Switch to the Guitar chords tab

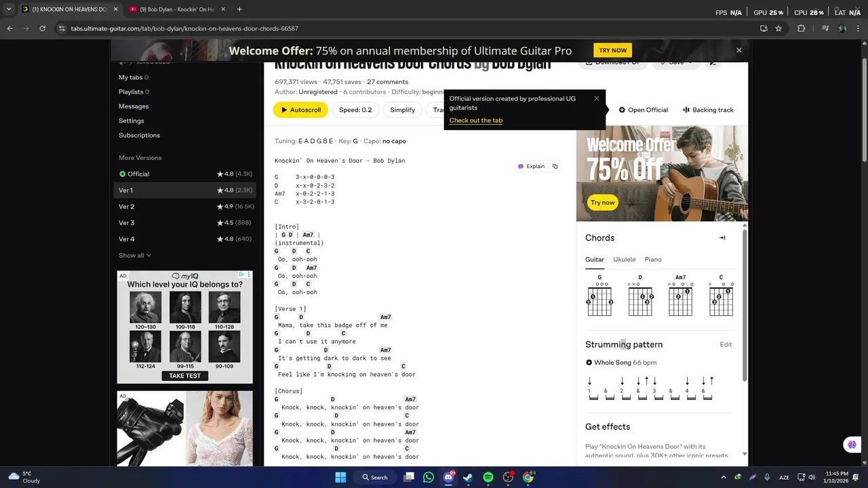point(595,260)
